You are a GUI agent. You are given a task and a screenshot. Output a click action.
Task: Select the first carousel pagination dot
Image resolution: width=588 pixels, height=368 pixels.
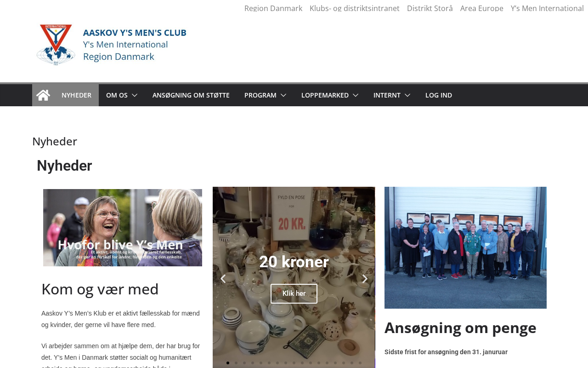[228, 363]
